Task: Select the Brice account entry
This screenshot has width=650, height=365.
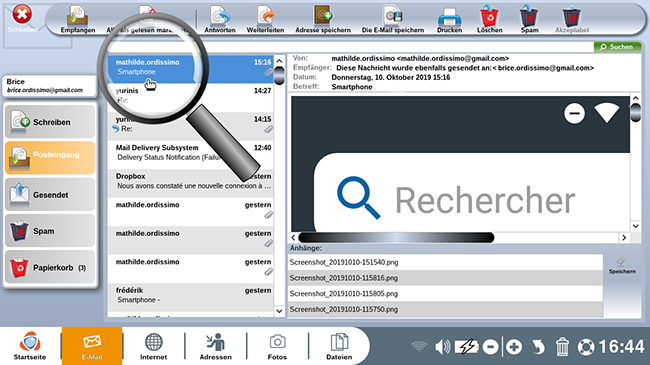Action: [x=49, y=86]
